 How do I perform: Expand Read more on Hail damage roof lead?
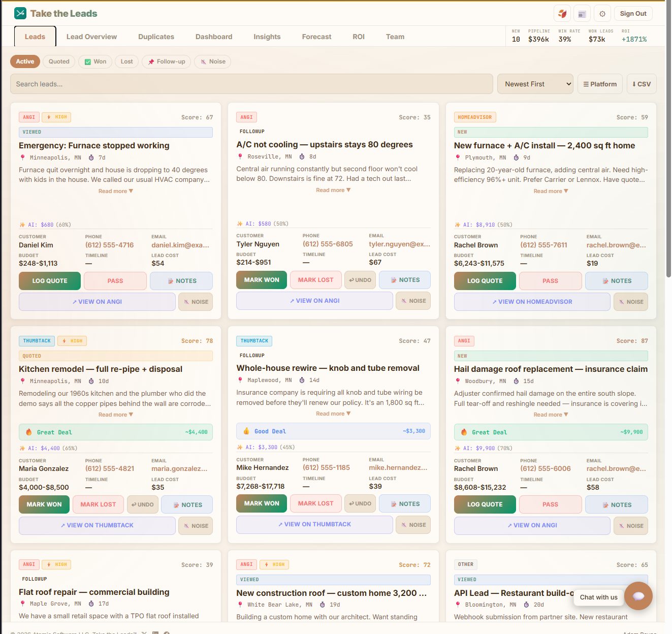pyautogui.click(x=551, y=415)
